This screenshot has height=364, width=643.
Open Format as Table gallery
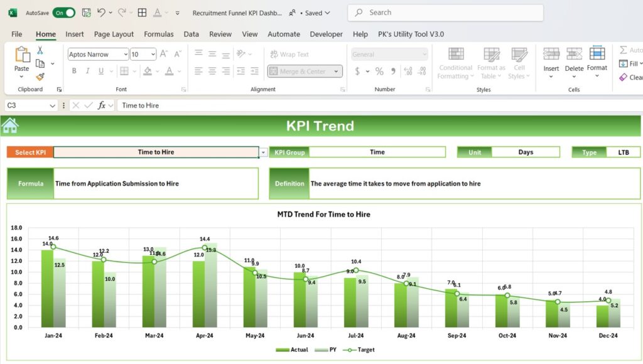(x=491, y=63)
